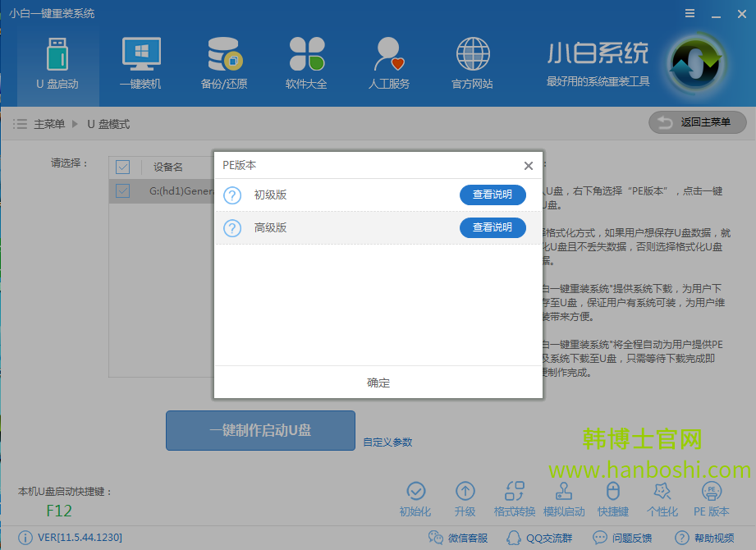The height and width of the screenshot is (550, 756).
Task: Open the hamburger menu at top right
Action: tap(689, 12)
